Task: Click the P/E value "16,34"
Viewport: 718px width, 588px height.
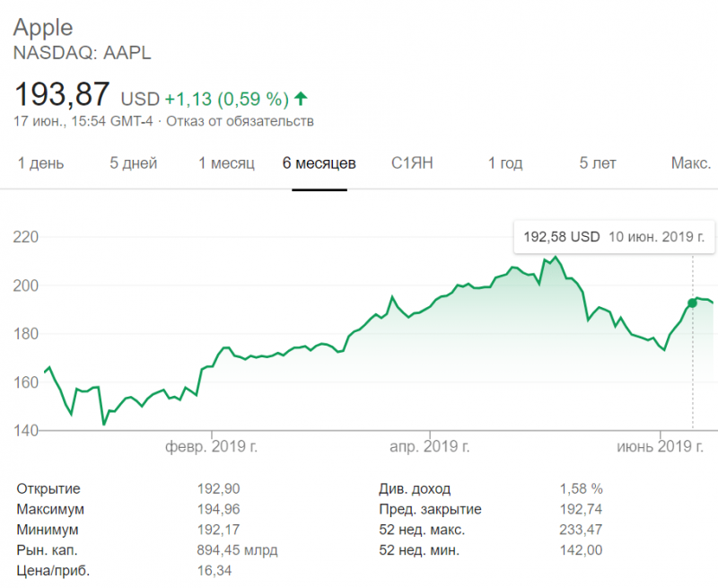Action: point(215,571)
